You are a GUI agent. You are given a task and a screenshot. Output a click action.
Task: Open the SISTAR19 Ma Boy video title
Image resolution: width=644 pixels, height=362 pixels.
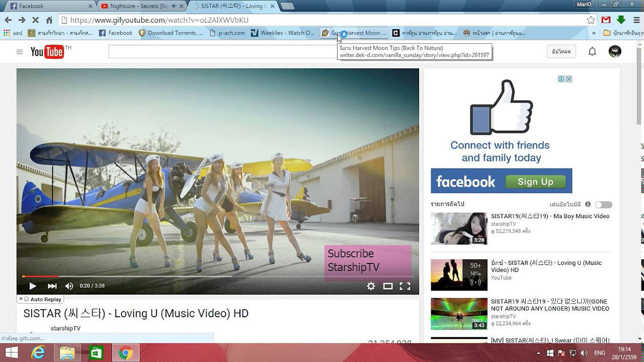pos(550,216)
